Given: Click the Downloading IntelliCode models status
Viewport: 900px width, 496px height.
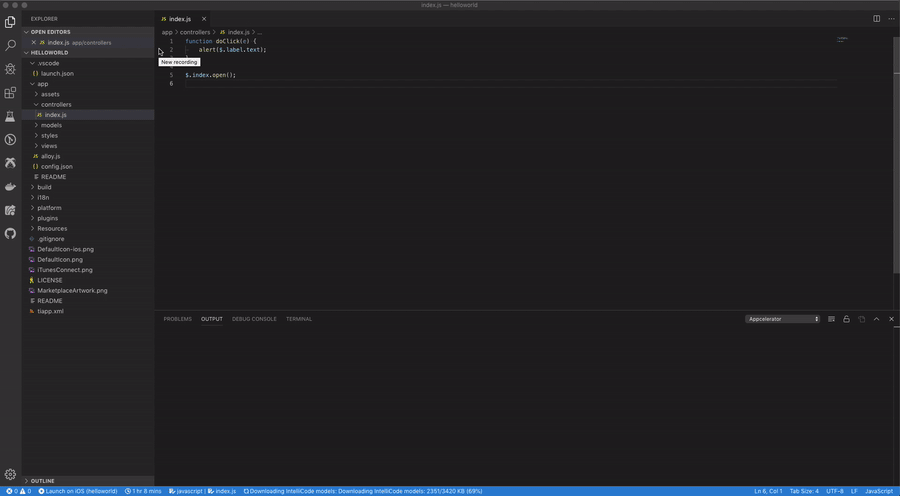Looking at the screenshot, I should click(363, 491).
